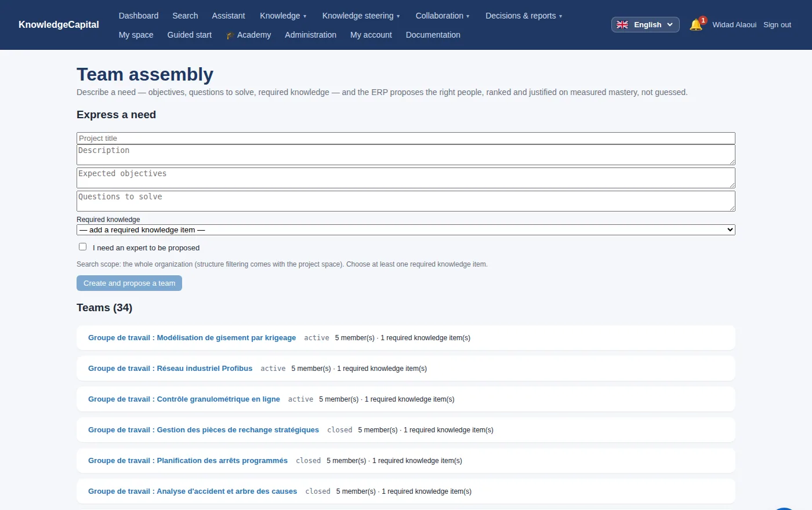Viewport: 812px width, 510px height.
Task: Click the Questions to solve text area
Action: 406,201
